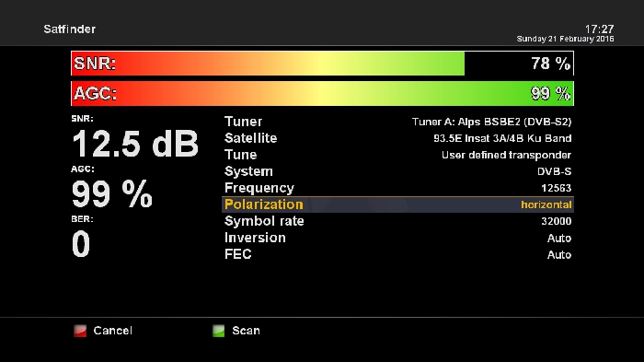The width and height of the screenshot is (644, 362).
Task: Click the AGC signal bar
Action: (322, 93)
